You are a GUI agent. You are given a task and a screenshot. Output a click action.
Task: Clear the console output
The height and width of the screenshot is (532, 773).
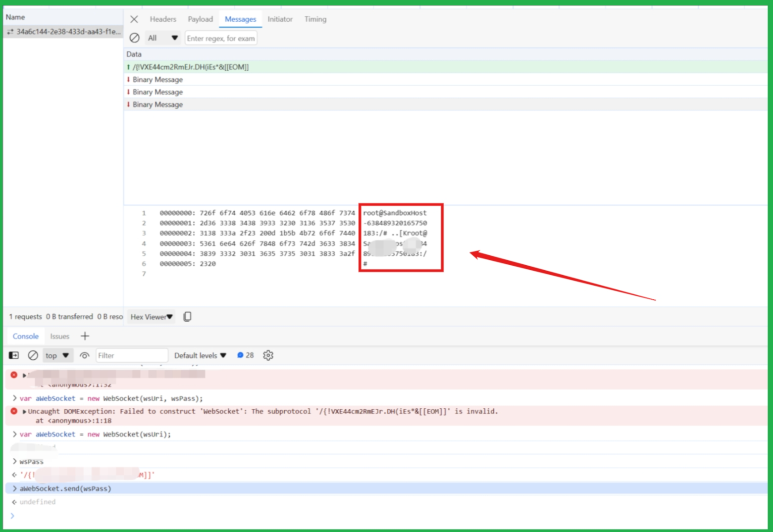click(33, 355)
